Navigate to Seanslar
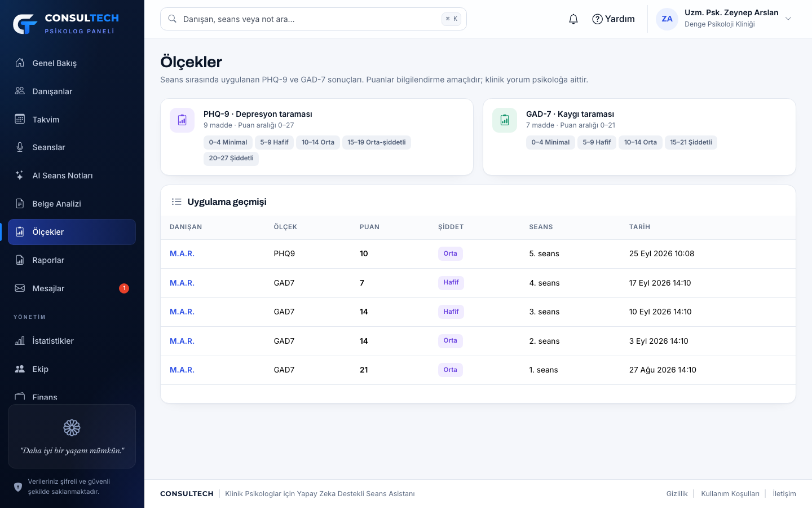Viewport: 812px width, 508px height. pyautogui.click(x=72, y=147)
